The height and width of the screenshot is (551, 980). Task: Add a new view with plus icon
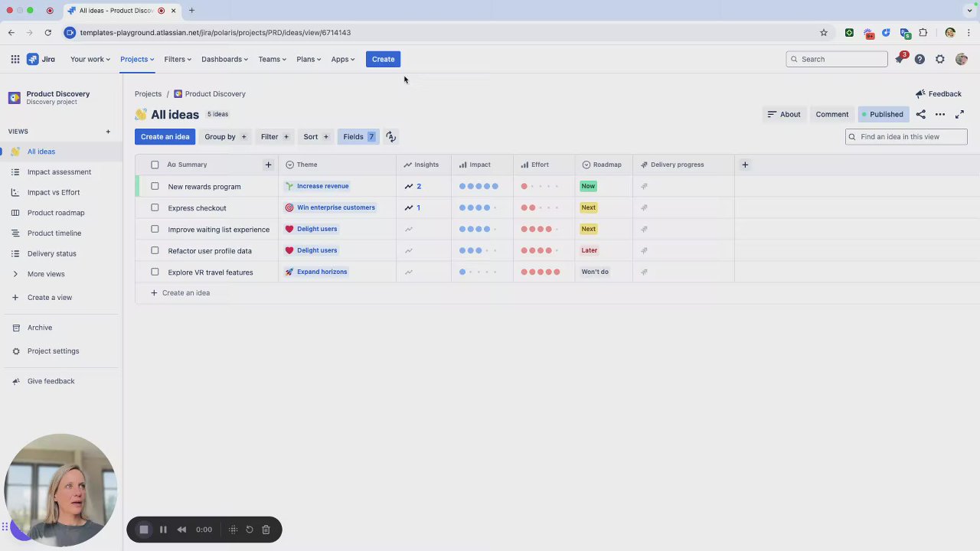(108, 132)
